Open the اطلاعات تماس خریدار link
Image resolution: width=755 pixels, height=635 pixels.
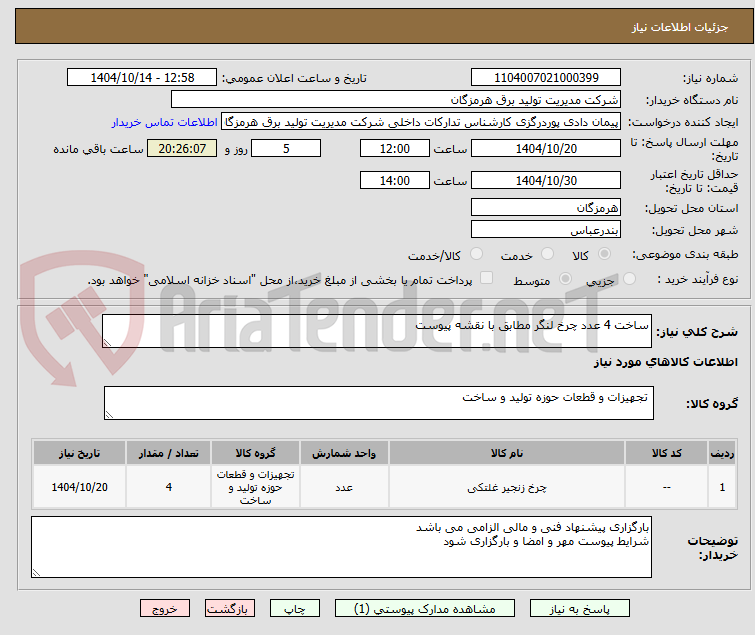click(165, 122)
